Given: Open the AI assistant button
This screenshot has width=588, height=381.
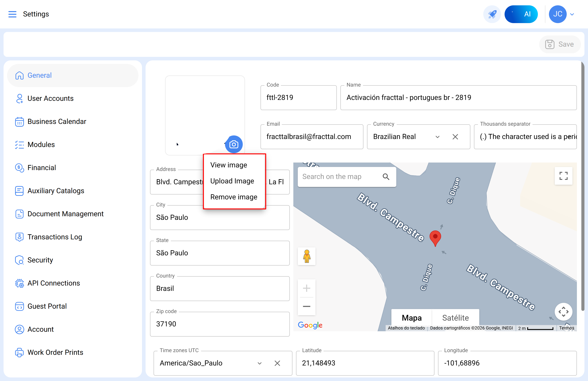Looking at the screenshot, I should (x=521, y=14).
